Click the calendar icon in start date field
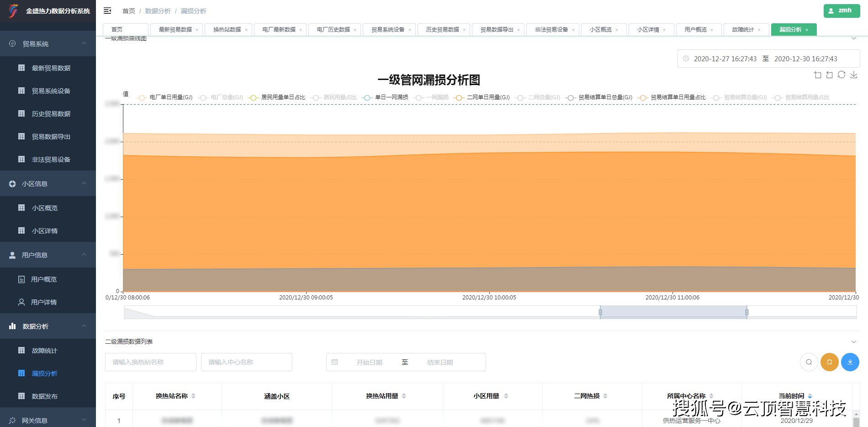Viewport: 868px width, 427px height. coord(335,362)
